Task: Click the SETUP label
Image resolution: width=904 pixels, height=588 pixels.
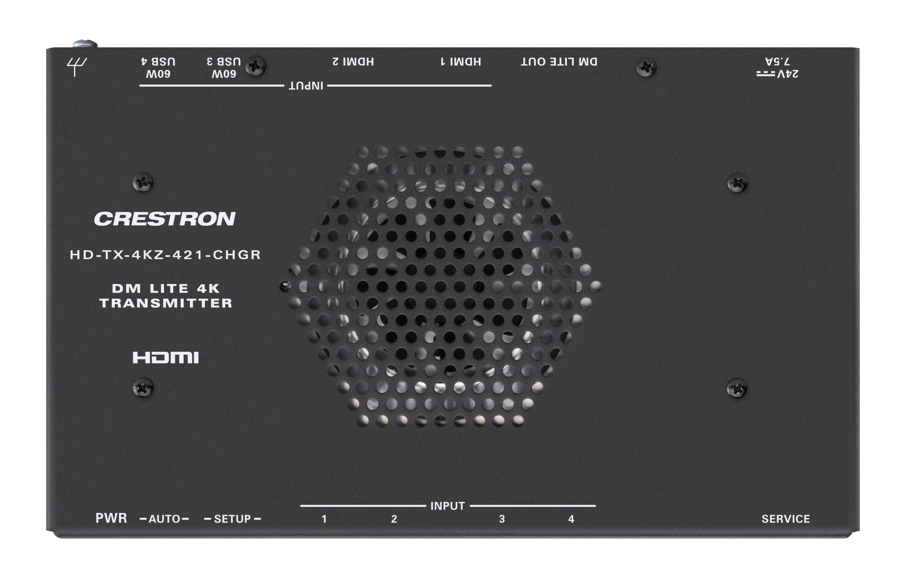Action: [x=232, y=519]
